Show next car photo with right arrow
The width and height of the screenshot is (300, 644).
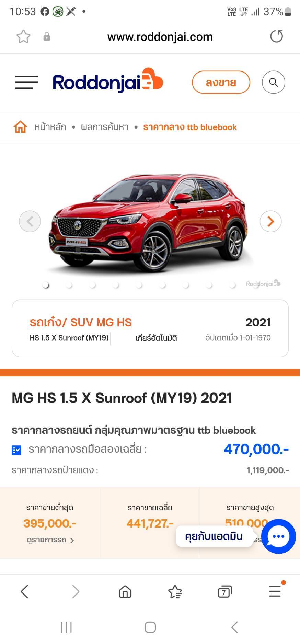tap(270, 221)
